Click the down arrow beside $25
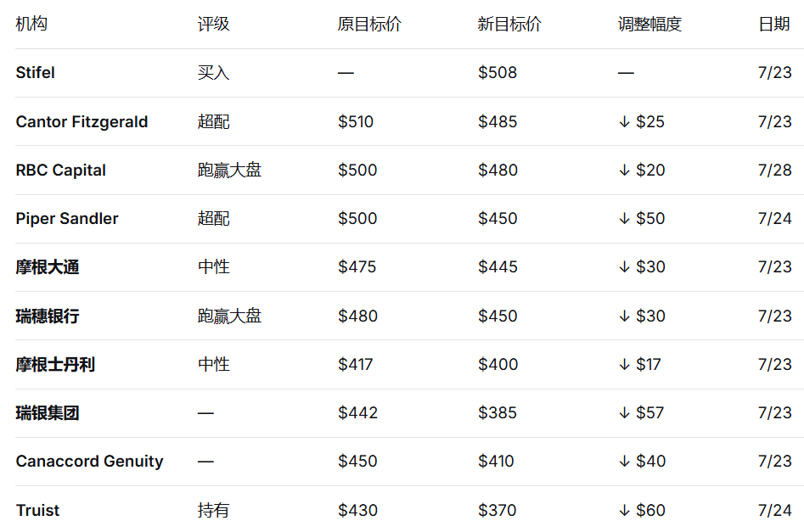The height and width of the screenshot is (532, 804). coord(624,122)
